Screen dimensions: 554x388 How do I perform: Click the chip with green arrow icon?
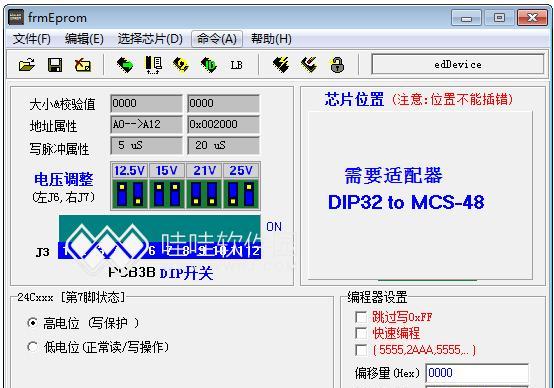click(x=125, y=65)
